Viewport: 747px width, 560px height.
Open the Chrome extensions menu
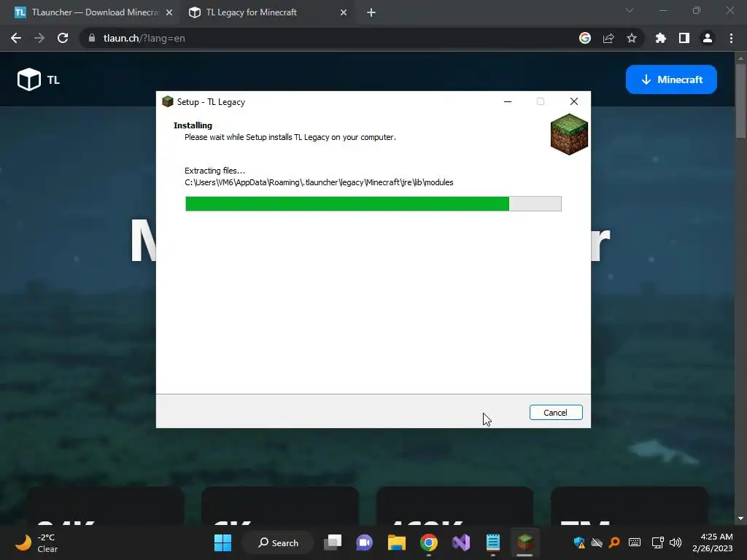(661, 38)
